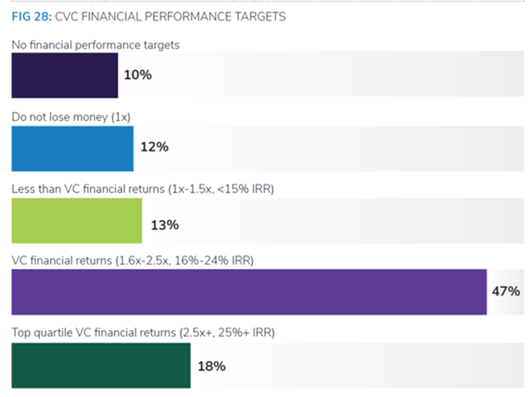Click the 10% value label

[x=138, y=75]
